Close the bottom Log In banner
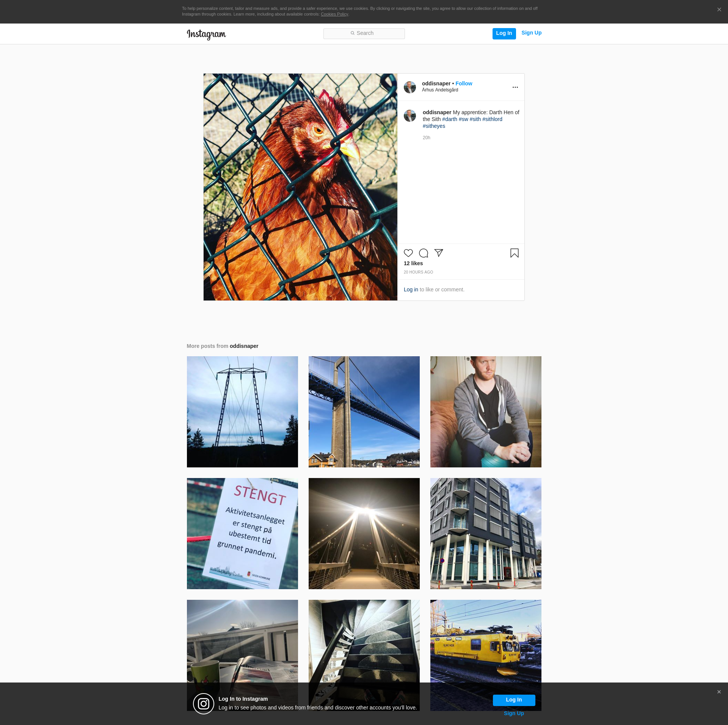This screenshot has height=725, width=728. click(x=719, y=692)
